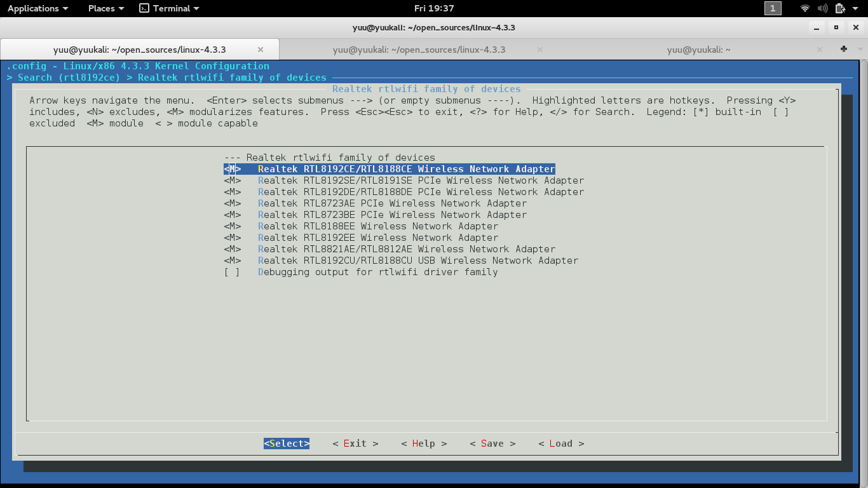
Task: Click the terminal's vertical scrollbar
Action: [x=864, y=273]
